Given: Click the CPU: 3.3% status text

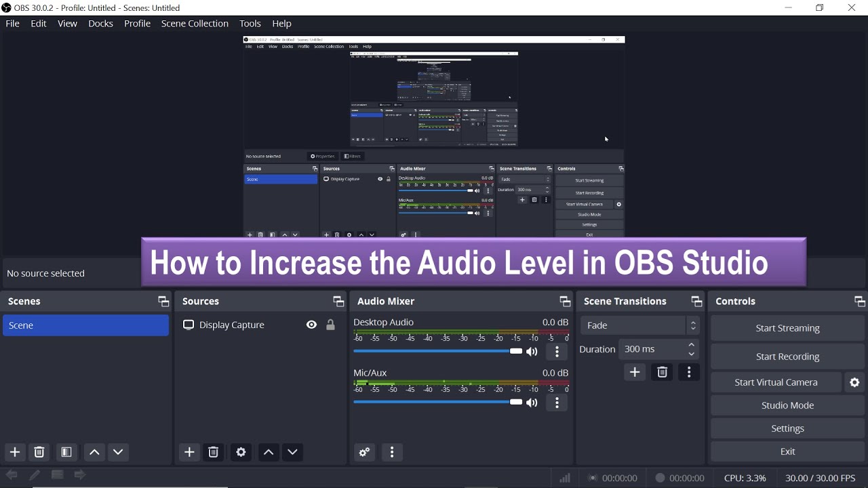Looking at the screenshot, I should click(x=745, y=478).
